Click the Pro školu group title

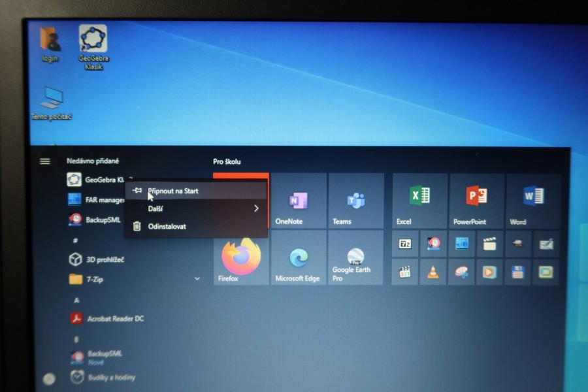click(x=227, y=161)
